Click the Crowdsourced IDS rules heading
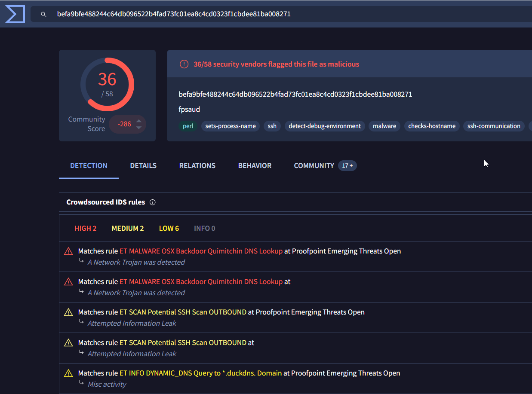Screen dimensions: 532x394 pos(106,202)
